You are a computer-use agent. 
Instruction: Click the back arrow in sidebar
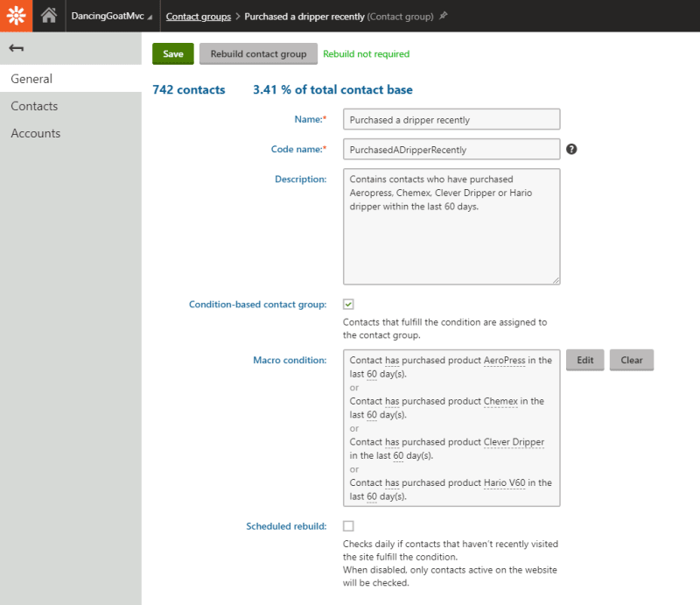[16, 48]
